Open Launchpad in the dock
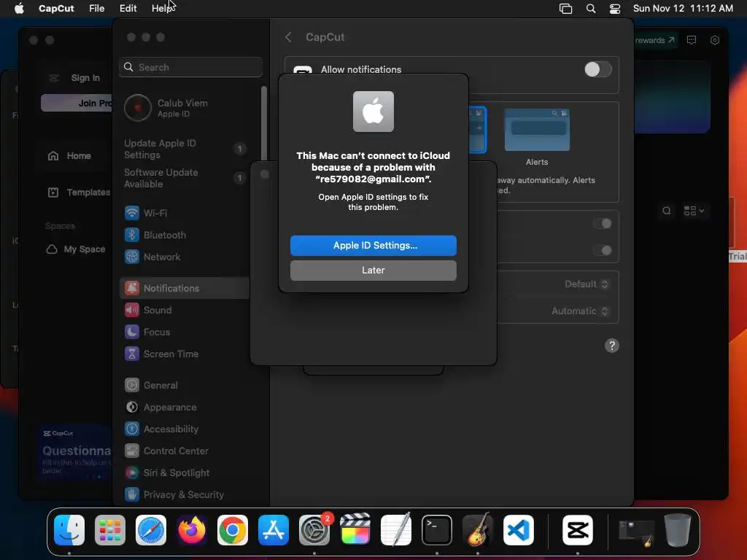 point(110,530)
